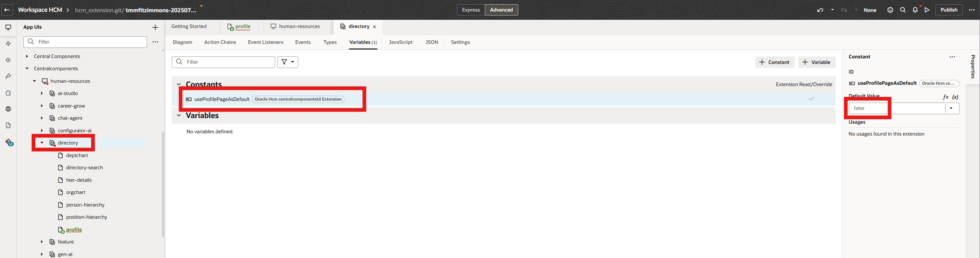Switch to the Action Chains tab

[x=220, y=42]
